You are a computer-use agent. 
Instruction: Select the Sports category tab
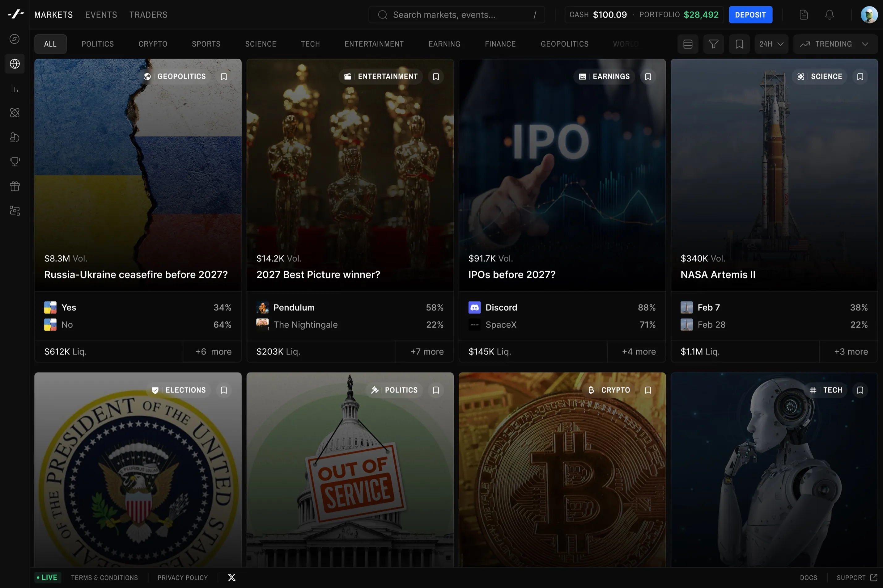pos(206,44)
